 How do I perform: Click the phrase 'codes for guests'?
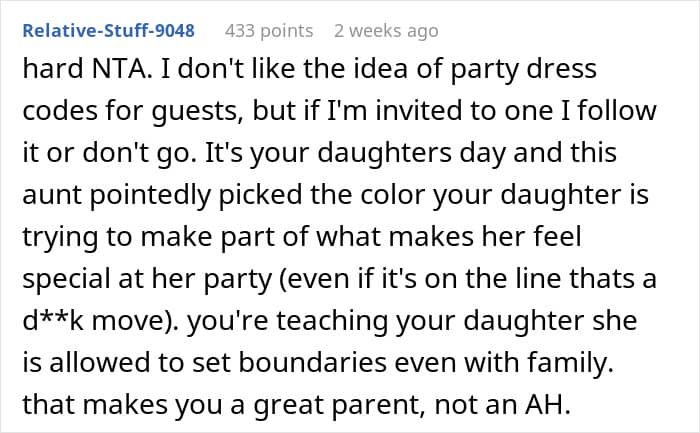[129, 112]
